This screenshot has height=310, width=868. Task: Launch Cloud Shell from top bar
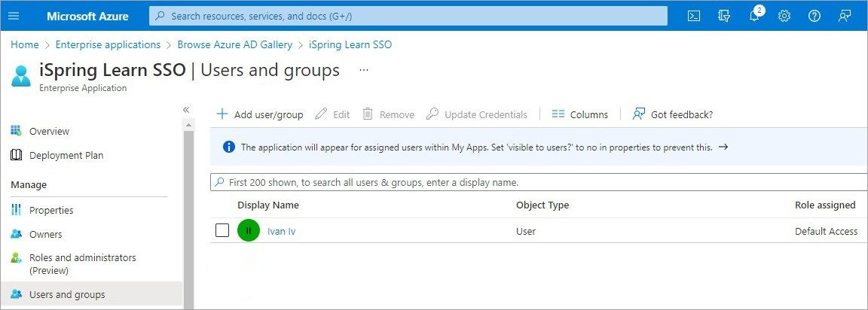[x=694, y=16]
